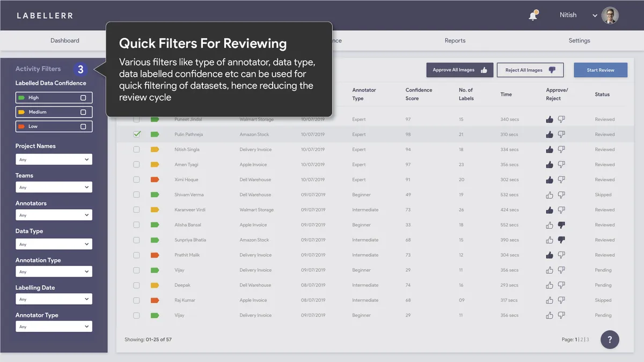This screenshot has width=644, height=362.
Task: Switch to the Reports tab
Action: pyautogui.click(x=455, y=41)
